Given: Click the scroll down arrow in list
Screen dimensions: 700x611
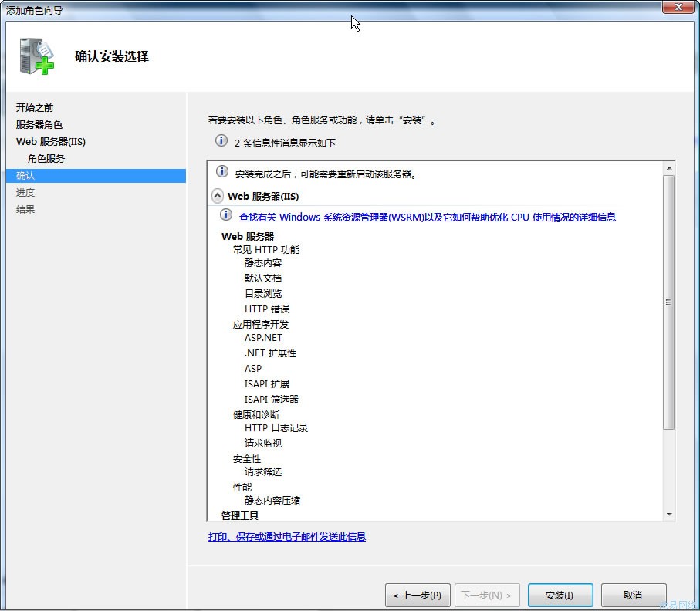Looking at the screenshot, I should [668, 514].
